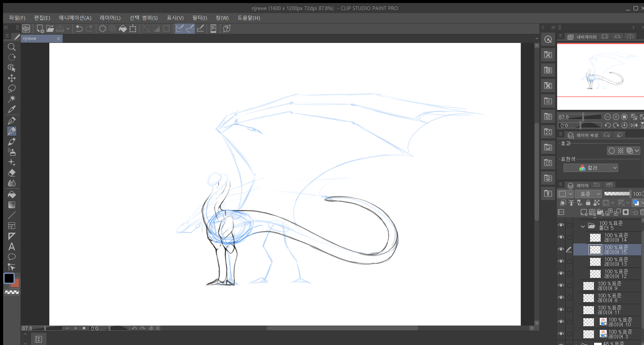This screenshot has width=644, height=345.
Task: Close the njrewe canvas tab
Action: pyautogui.click(x=58, y=39)
